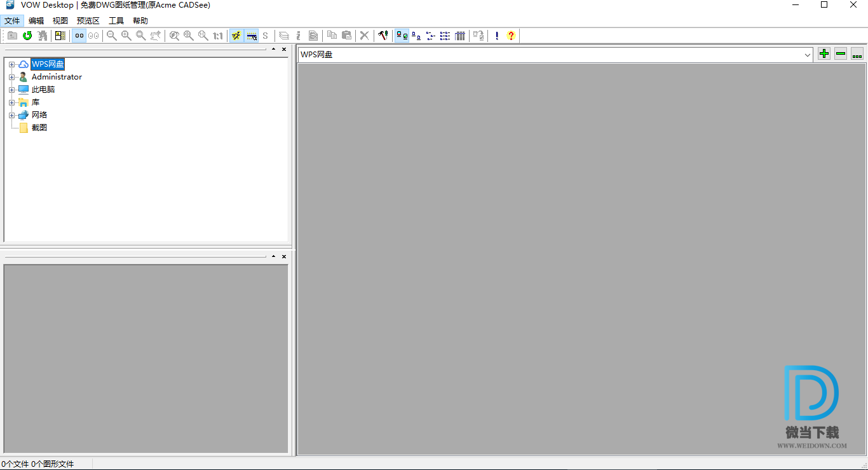Open the 编辑 menu
This screenshot has height=470, width=868.
pos(36,21)
